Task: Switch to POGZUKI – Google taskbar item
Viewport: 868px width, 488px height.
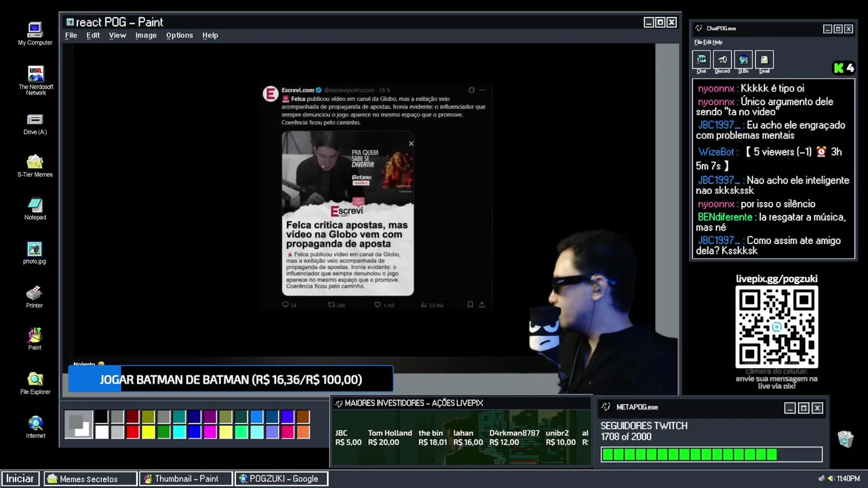Action: pyautogui.click(x=281, y=479)
